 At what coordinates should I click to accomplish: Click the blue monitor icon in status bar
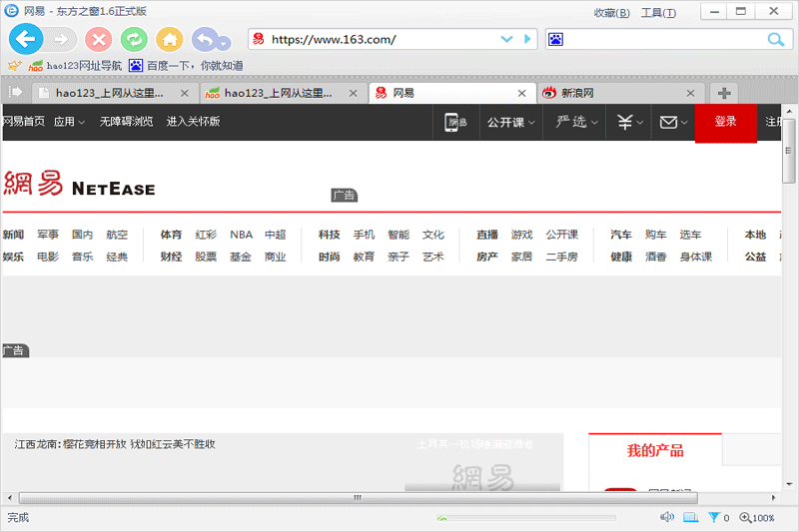[x=690, y=518]
